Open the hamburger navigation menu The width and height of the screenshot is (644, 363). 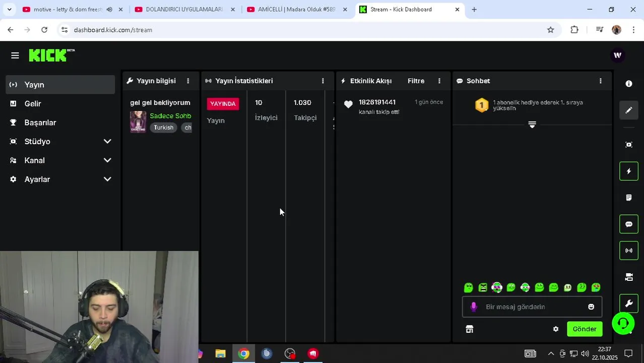pos(15,55)
